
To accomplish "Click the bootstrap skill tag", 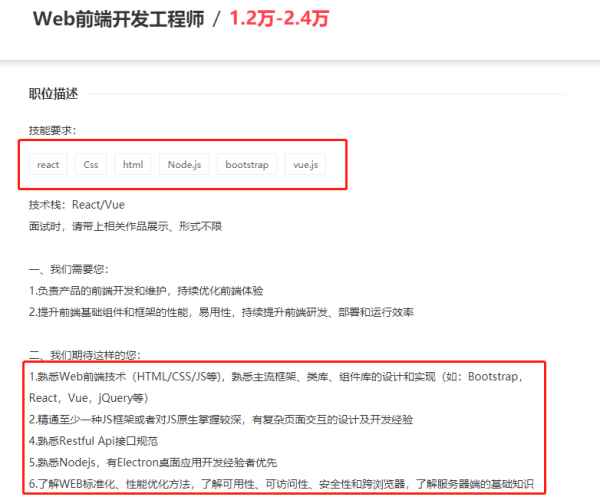I will pyautogui.click(x=246, y=164).
